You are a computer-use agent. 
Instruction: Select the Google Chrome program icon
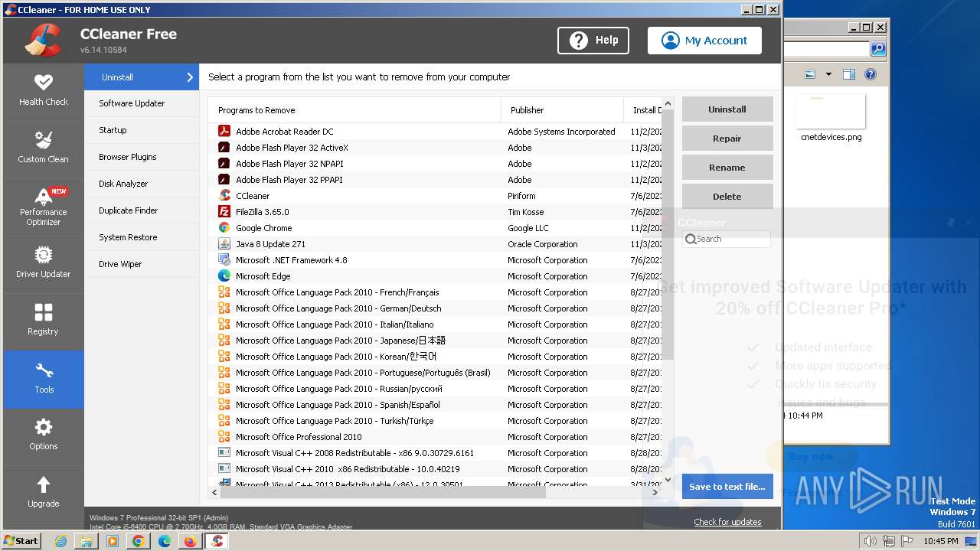224,228
